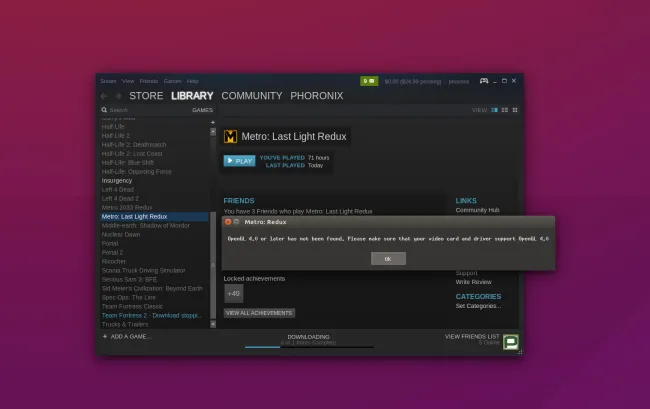The width and height of the screenshot is (650, 409).
Task: Open the DOWNLOADING status label
Action: (308, 337)
